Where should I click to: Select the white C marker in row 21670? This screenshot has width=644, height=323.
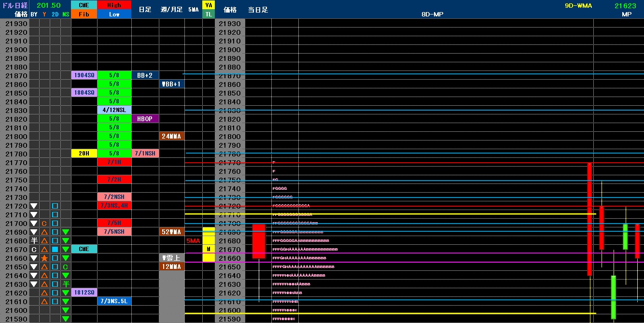coord(34,250)
